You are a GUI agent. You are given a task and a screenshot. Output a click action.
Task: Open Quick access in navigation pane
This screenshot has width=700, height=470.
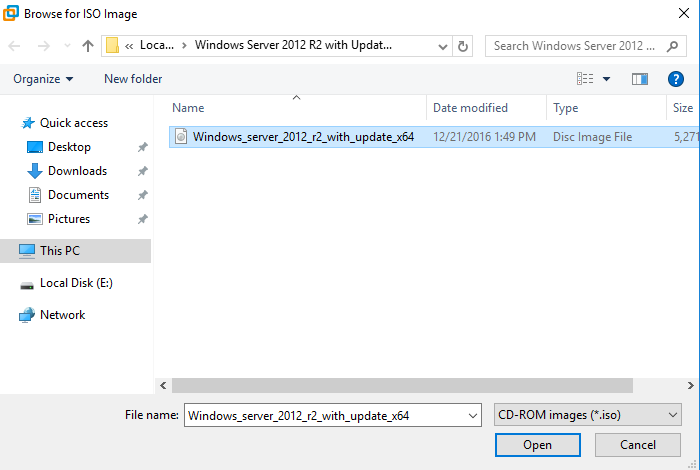click(74, 123)
